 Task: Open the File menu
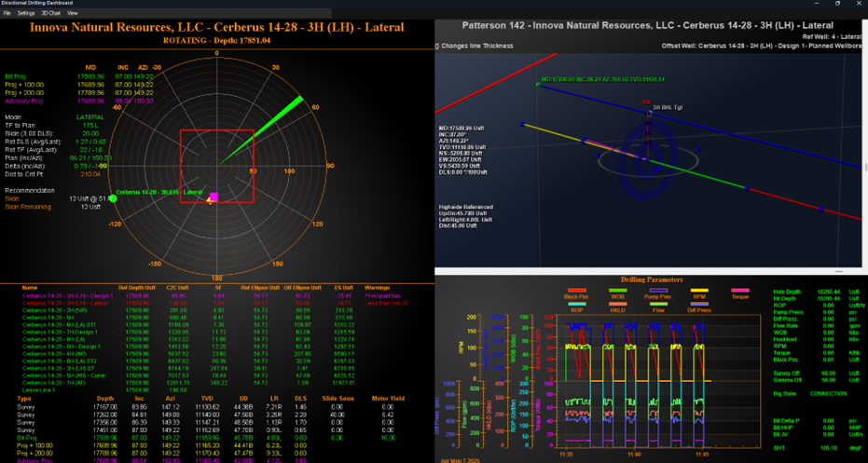pyautogui.click(x=7, y=14)
